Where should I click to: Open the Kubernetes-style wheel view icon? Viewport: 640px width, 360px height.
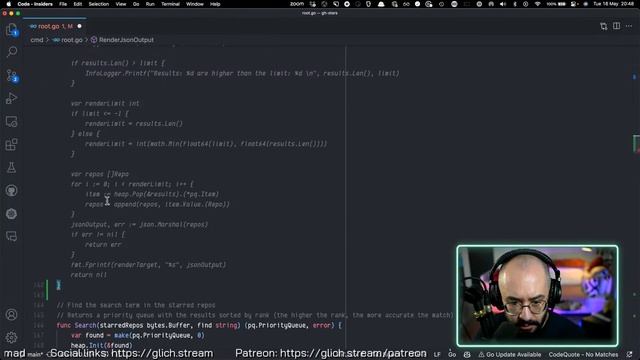(x=11, y=213)
